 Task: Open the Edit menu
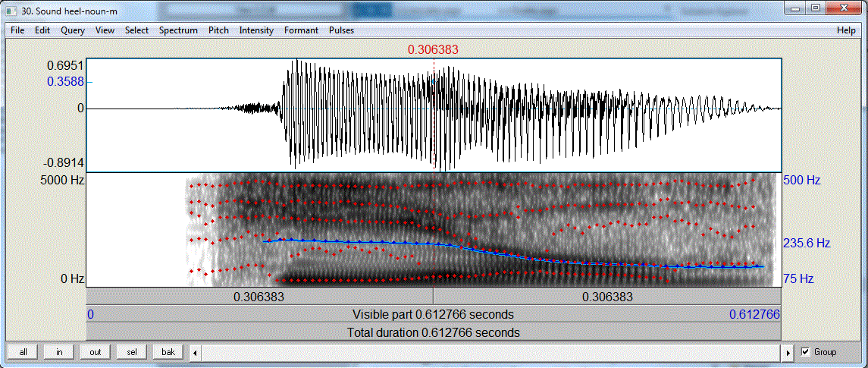pos(42,30)
